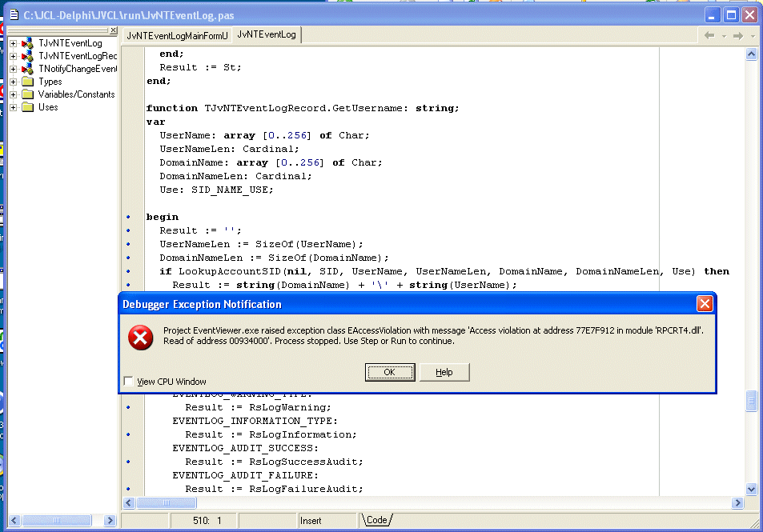Screen dimensions: 763x532
Task: Close the code explorer panel
Action: [114, 31]
